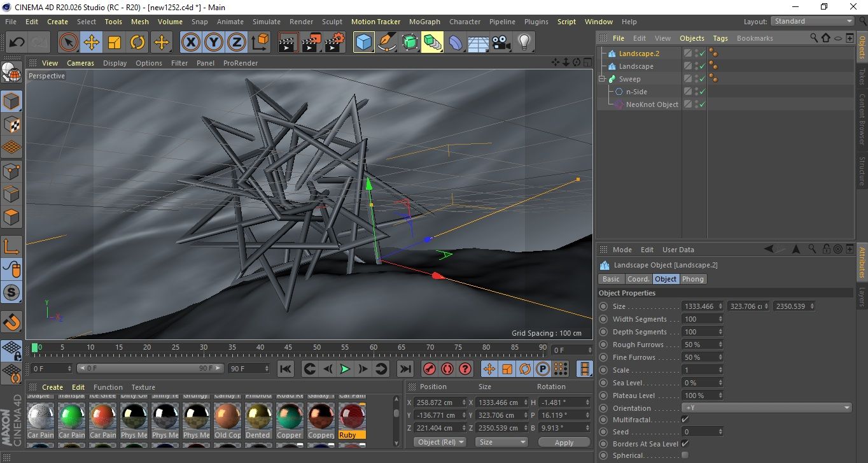
Task: Click Record Active Objects button
Action: coord(430,369)
